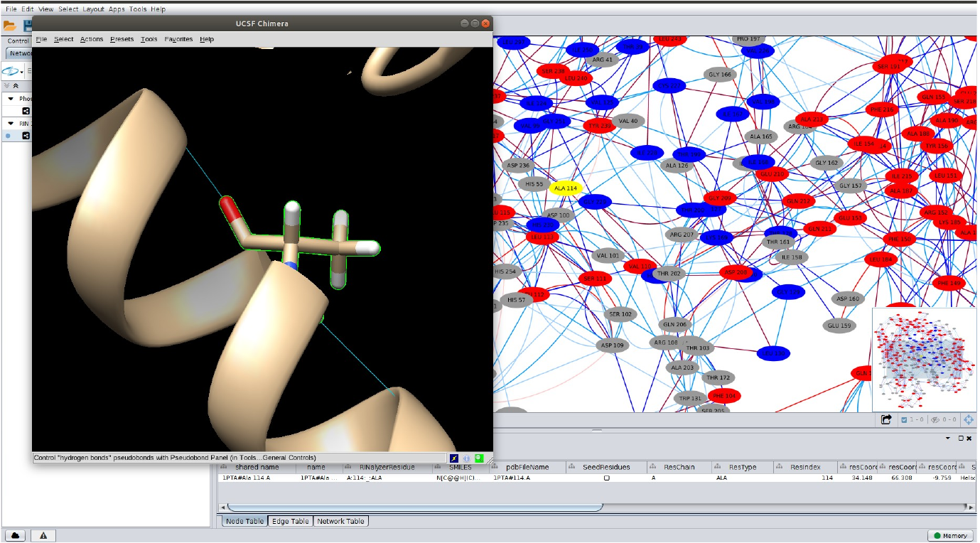Click the fit-content navigation icon below network view
The image size is (980, 543).
pyautogui.click(x=969, y=419)
